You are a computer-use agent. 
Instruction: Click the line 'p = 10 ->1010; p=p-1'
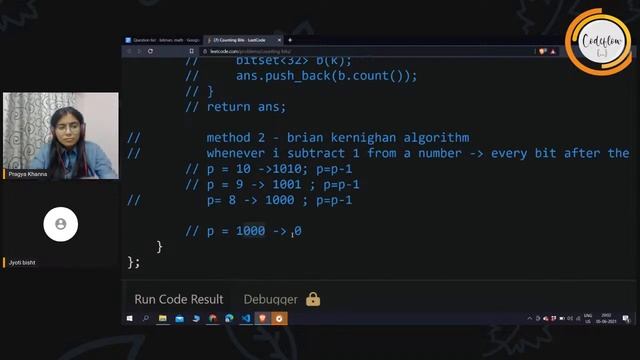(x=280, y=169)
